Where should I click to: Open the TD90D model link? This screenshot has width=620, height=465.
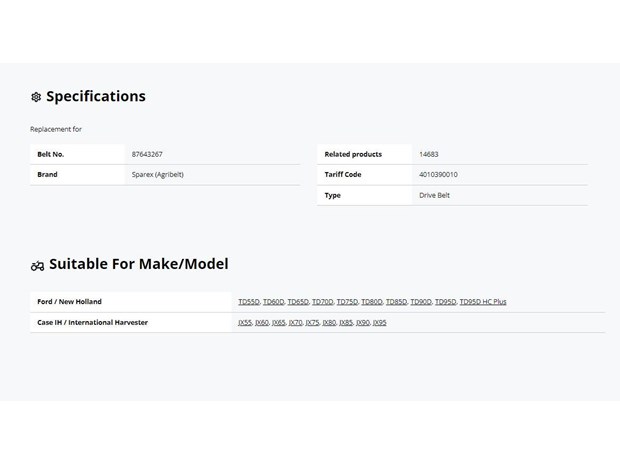coord(421,302)
